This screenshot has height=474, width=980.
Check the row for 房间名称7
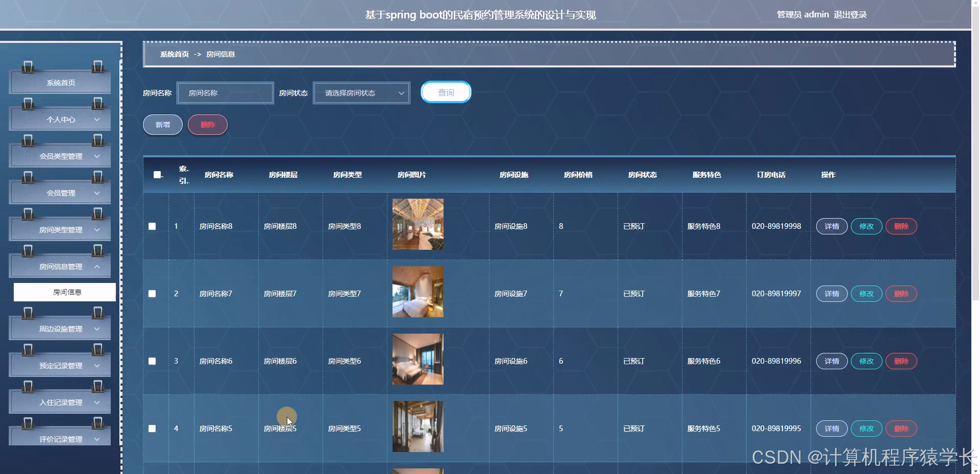tap(152, 294)
